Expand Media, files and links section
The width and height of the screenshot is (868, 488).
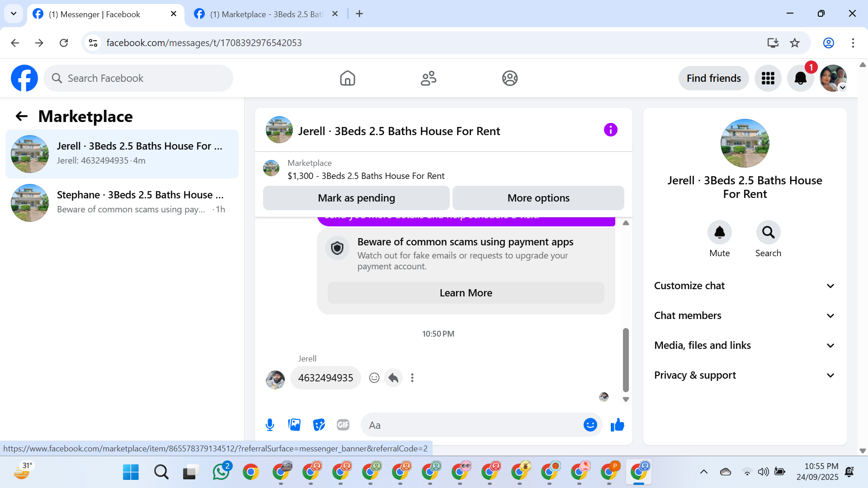coord(745,345)
